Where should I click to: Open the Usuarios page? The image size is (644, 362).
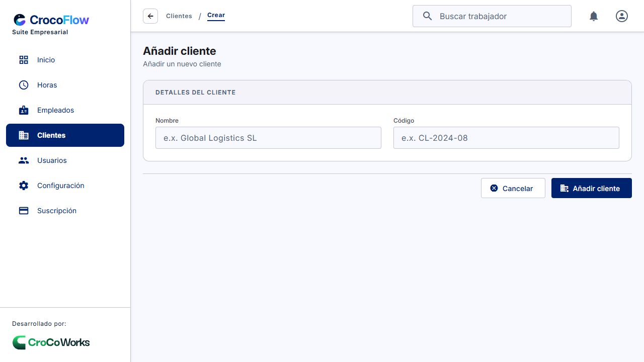pyautogui.click(x=65, y=160)
